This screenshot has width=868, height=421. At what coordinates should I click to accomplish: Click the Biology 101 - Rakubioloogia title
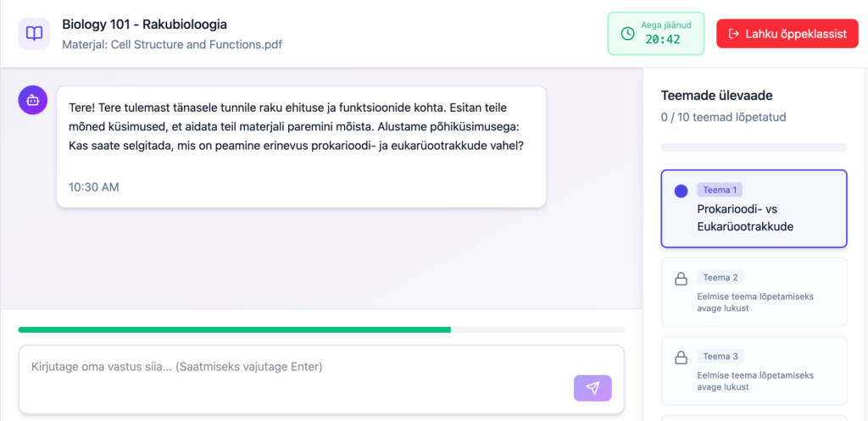point(144,24)
